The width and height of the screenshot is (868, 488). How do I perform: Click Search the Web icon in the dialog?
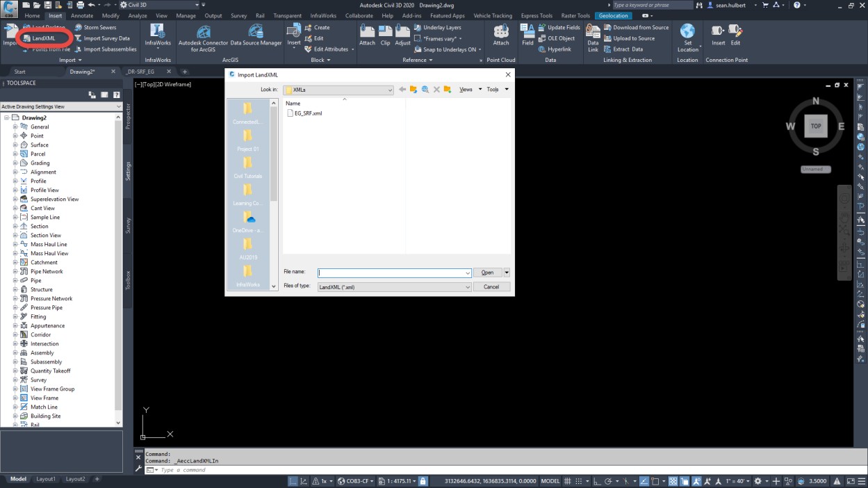coord(425,90)
